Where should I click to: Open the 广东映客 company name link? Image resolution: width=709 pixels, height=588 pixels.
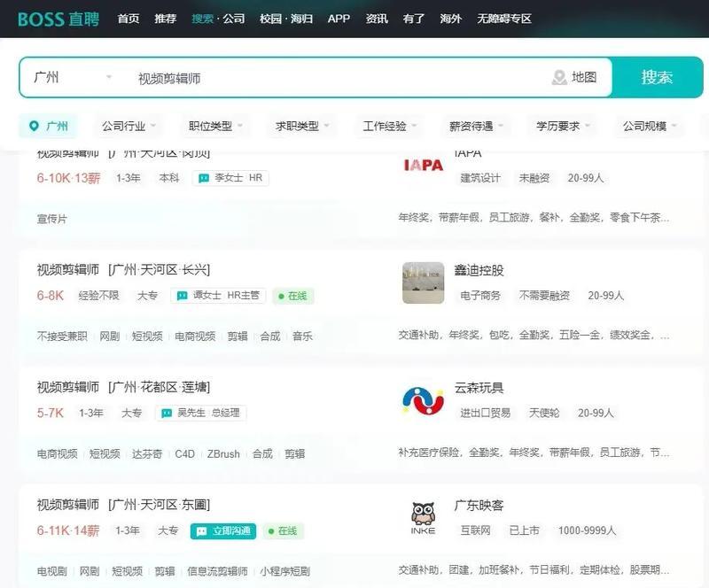pos(479,506)
